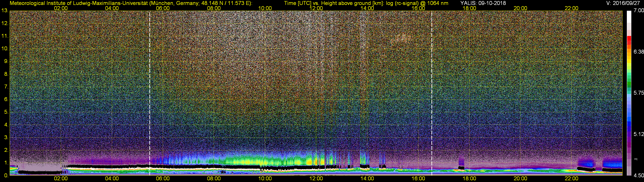This screenshot has height=182, width=644.
Task: Click the small "eq" label beside the color scale
Action: tap(636, 159)
